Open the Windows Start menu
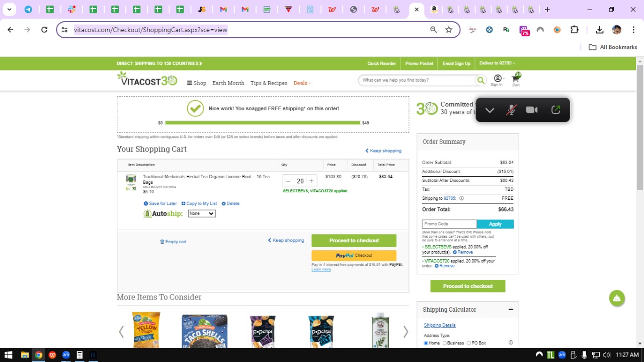This screenshot has height=362, width=644. (x=9, y=355)
